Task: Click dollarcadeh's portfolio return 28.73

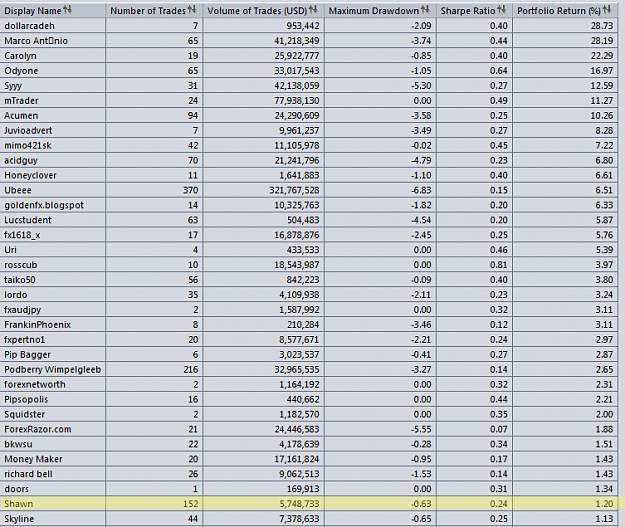Action: tap(602, 26)
